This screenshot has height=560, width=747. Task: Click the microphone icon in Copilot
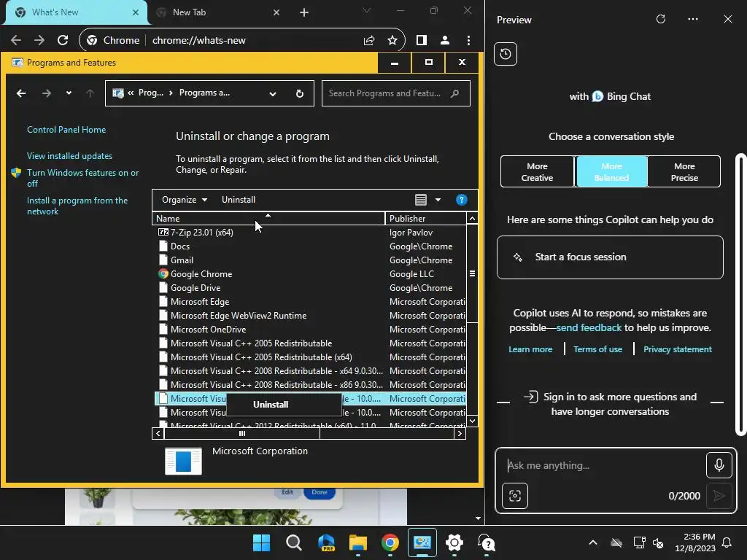click(719, 464)
